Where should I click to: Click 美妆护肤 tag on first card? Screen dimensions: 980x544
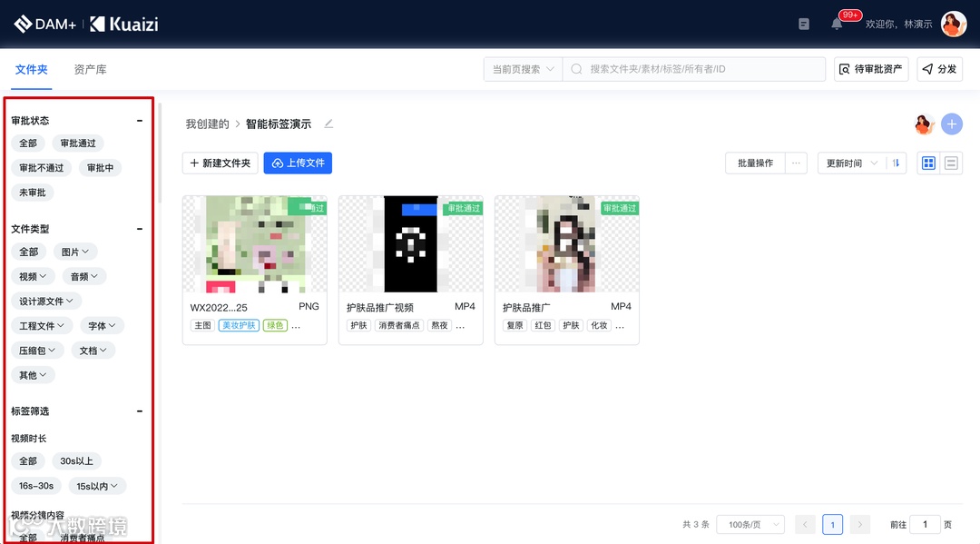[x=239, y=326]
